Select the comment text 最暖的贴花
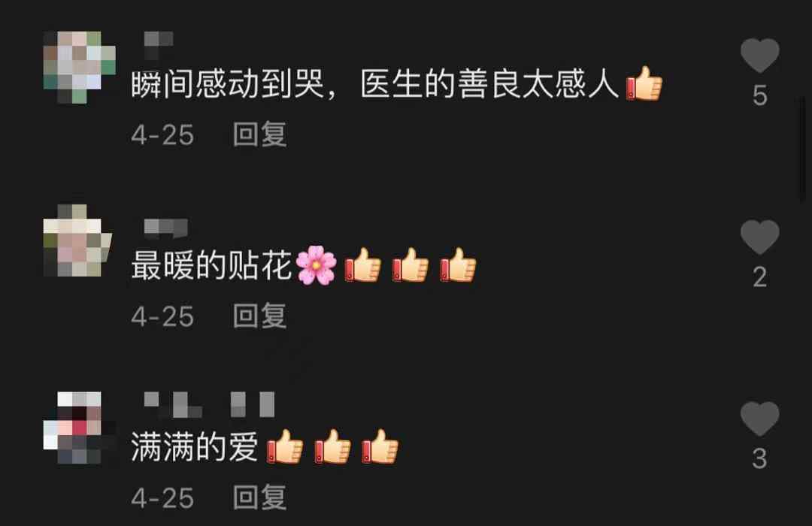Viewport: 812px width, 526px height. pos(211,265)
